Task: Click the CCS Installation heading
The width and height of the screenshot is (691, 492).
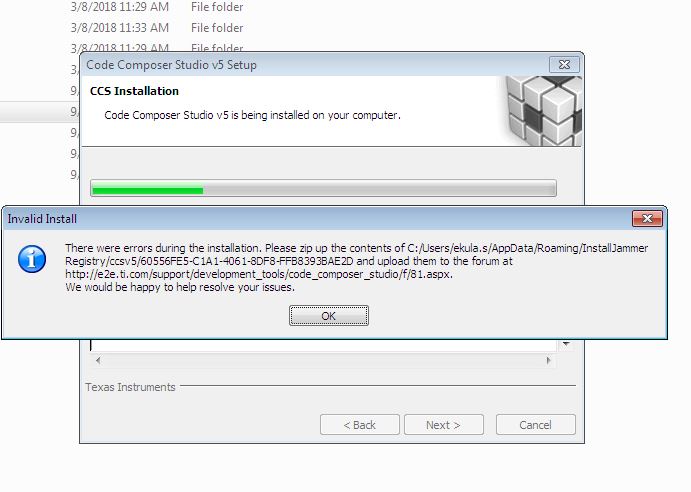Action: pyautogui.click(x=134, y=91)
